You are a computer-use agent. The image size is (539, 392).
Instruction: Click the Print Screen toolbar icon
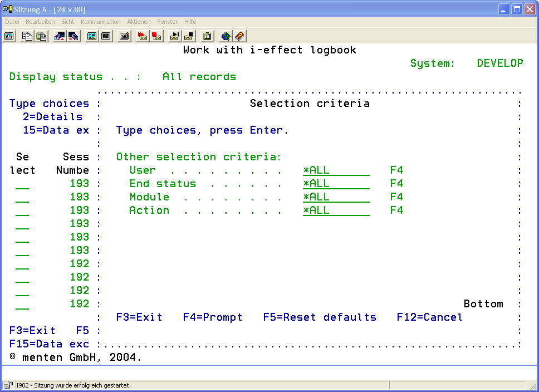[x=9, y=36]
